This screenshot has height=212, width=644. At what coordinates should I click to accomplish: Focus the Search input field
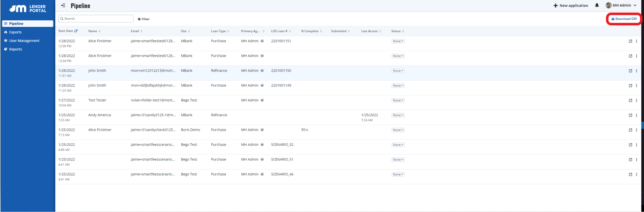(x=96, y=19)
